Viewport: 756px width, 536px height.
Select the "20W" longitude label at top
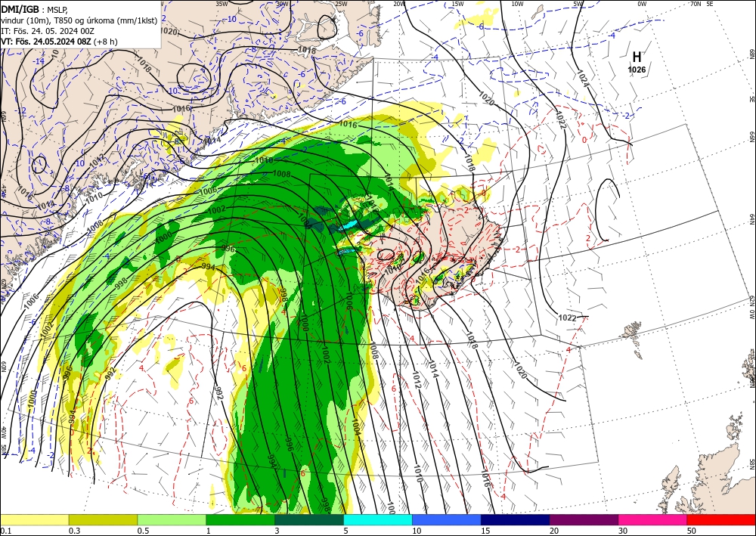point(398,4)
